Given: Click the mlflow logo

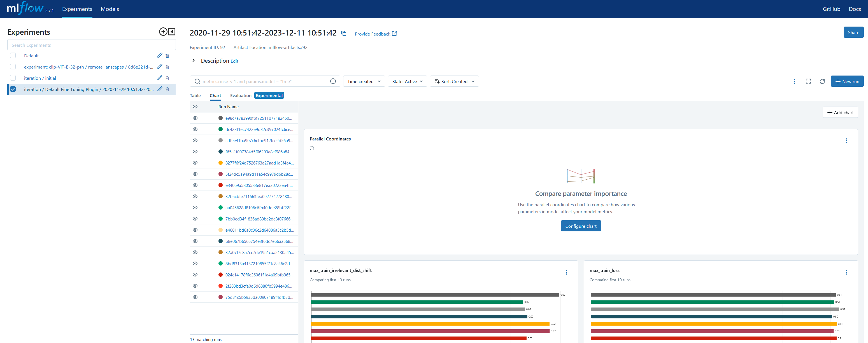Looking at the screenshot, I should click(25, 8).
